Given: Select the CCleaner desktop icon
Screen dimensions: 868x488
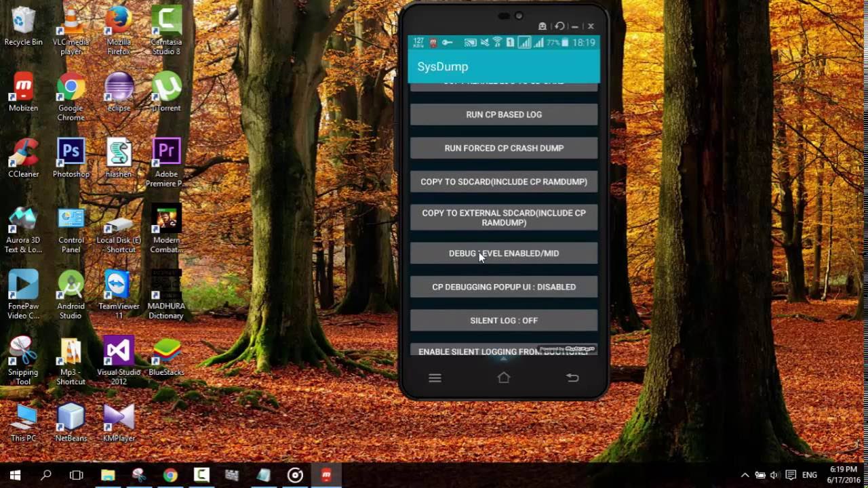Looking at the screenshot, I should (23, 159).
